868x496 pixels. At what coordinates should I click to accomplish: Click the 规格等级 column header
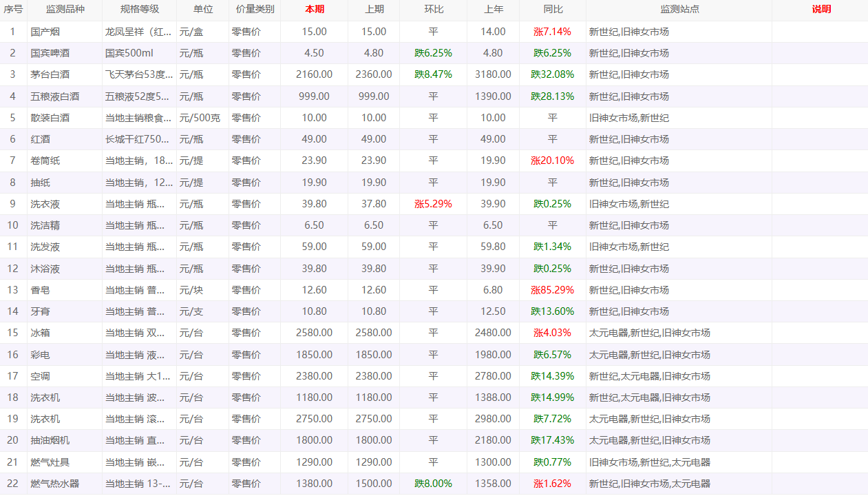(x=139, y=10)
